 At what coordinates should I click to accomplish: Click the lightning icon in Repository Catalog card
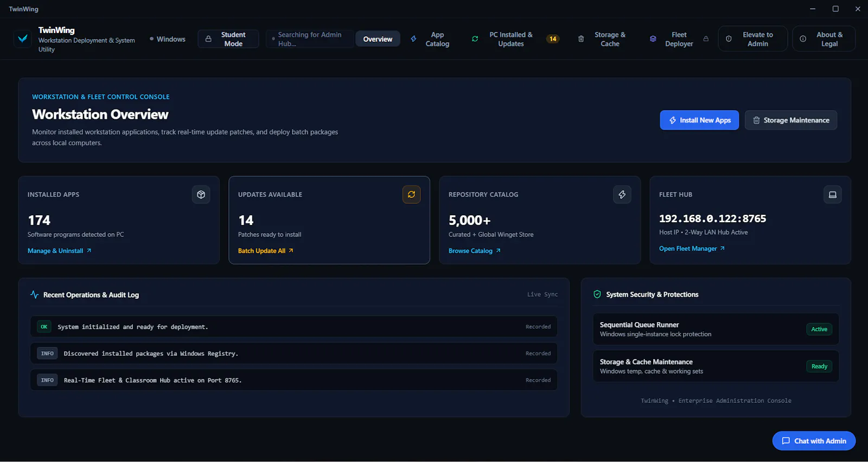pyautogui.click(x=622, y=195)
